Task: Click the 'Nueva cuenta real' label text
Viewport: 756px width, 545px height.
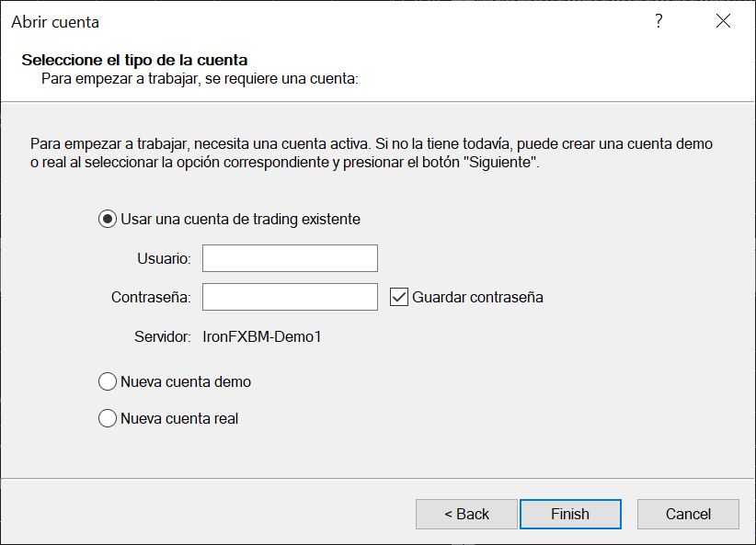Action: click(x=179, y=418)
